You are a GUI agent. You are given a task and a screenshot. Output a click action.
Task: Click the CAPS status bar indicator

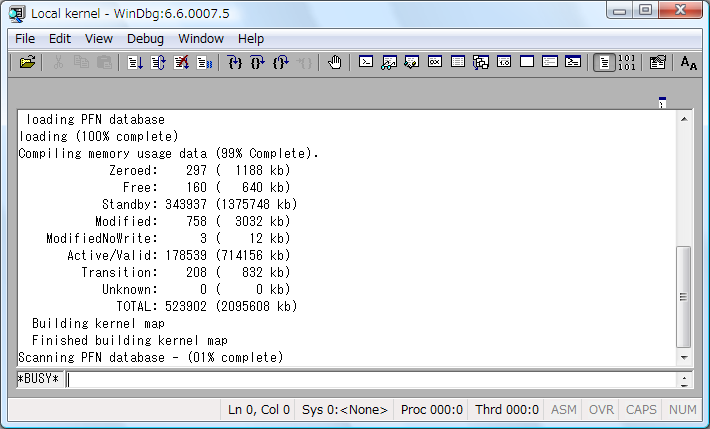coord(641,410)
